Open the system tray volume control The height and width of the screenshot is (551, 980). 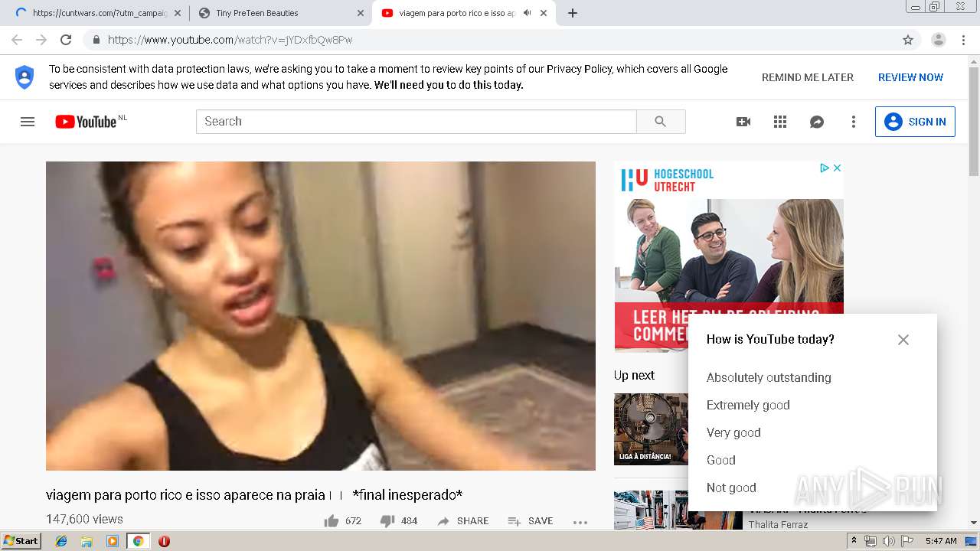click(888, 541)
